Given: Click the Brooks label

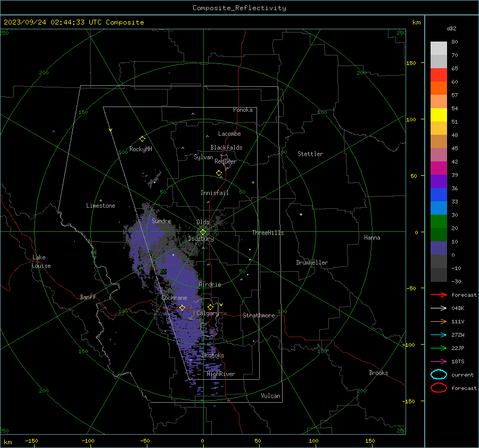Looking at the screenshot, I should click(378, 373).
